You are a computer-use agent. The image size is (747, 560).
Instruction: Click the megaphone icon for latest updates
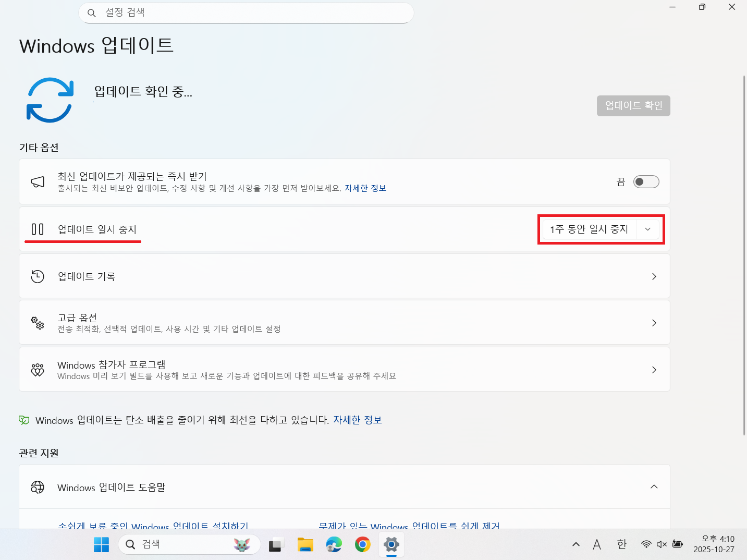[x=38, y=181]
